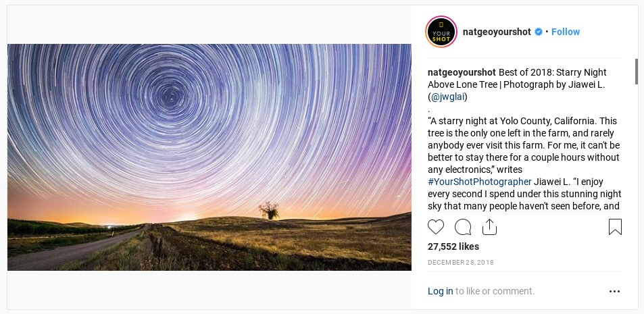Click the 'to like or comment' text
The image size is (644, 314).
tap(495, 291)
